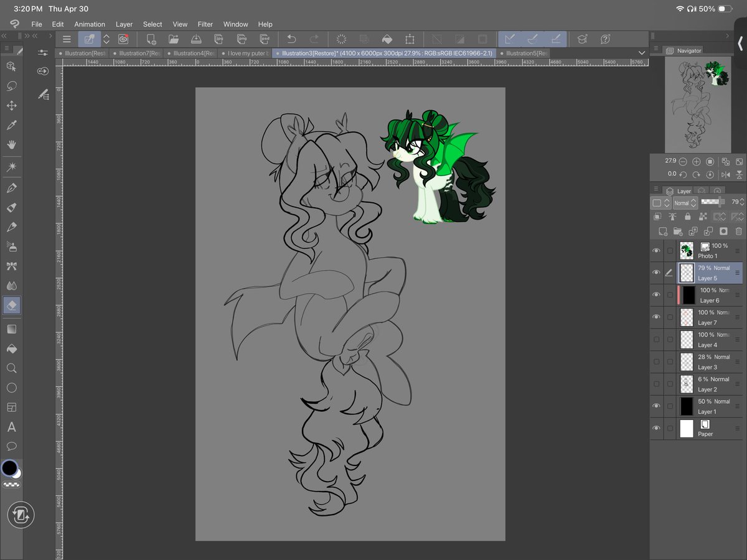Open the command bar stepper arrows
The height and width of the screenshot is (560, 747).
point(106,39)
